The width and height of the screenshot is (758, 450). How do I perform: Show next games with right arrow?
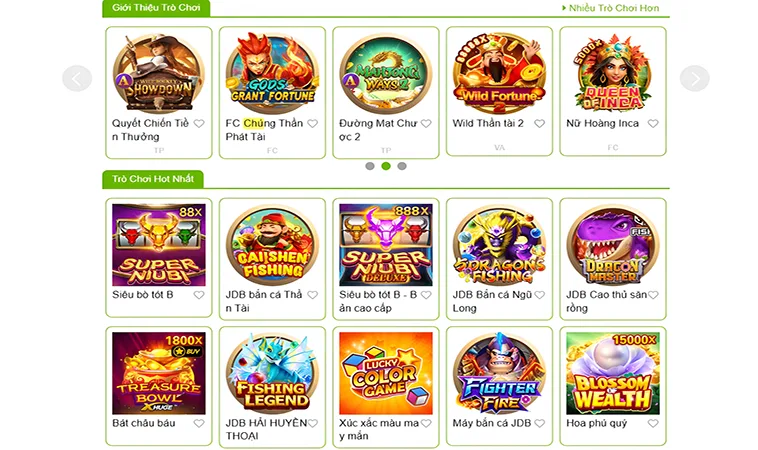695,78
